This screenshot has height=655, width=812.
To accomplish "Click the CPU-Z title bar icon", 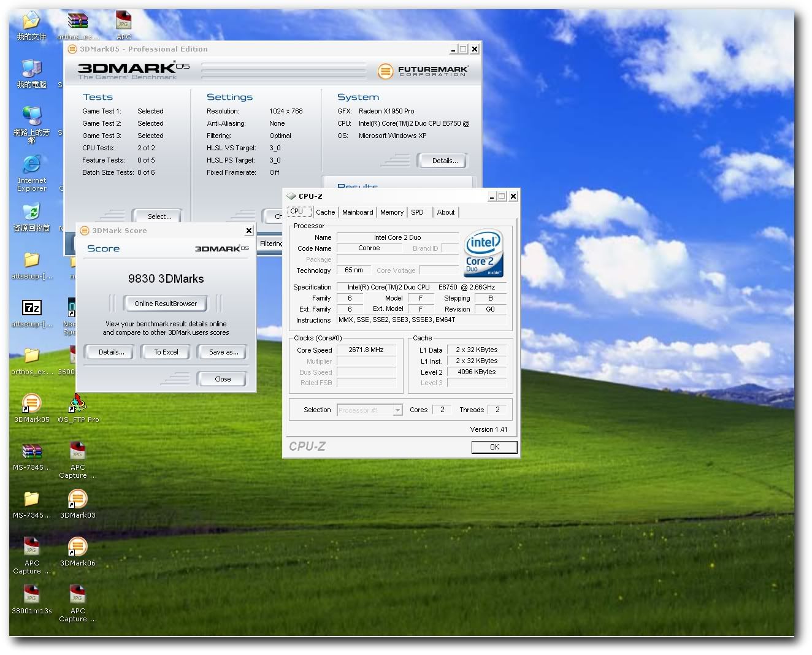I will click(291, 196).
